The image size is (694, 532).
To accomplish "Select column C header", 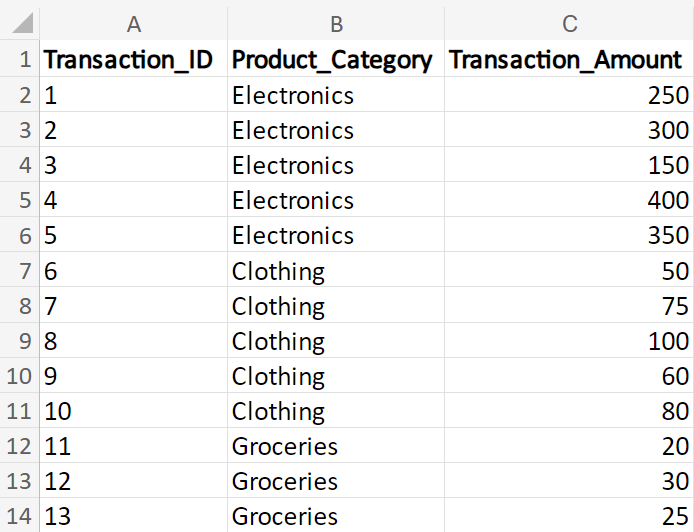I will [569, 24].
